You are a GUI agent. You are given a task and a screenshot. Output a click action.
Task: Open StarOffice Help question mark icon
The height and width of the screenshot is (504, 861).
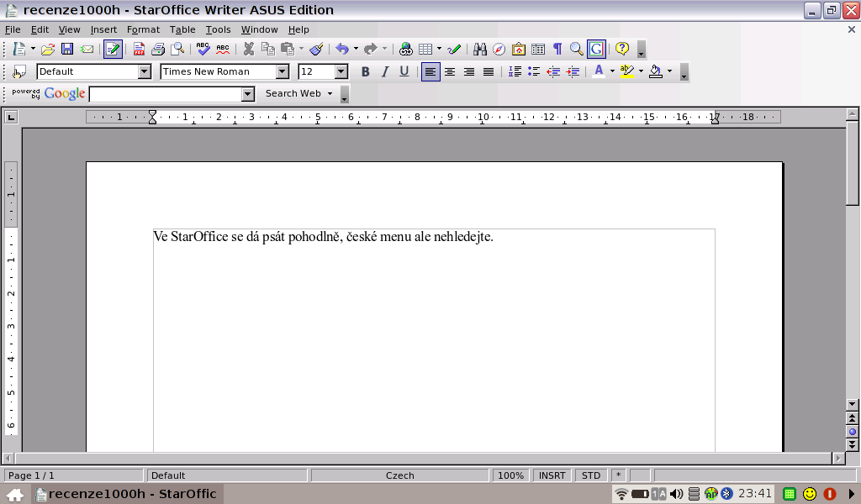coord(622,49)
